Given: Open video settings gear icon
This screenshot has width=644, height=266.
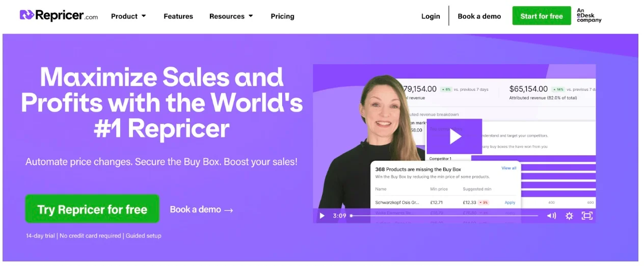Looking at the screenshot, I should 569,216.
